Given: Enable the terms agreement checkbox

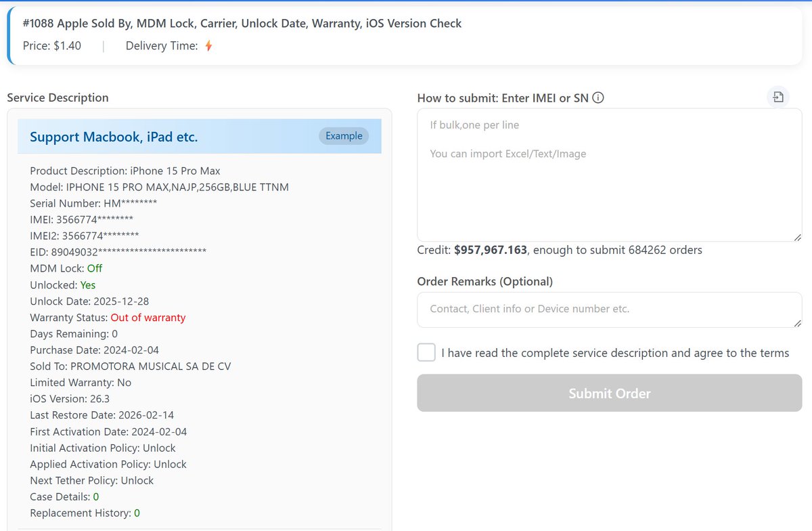Looking at the screenshot, I should [x=426, y=352].
